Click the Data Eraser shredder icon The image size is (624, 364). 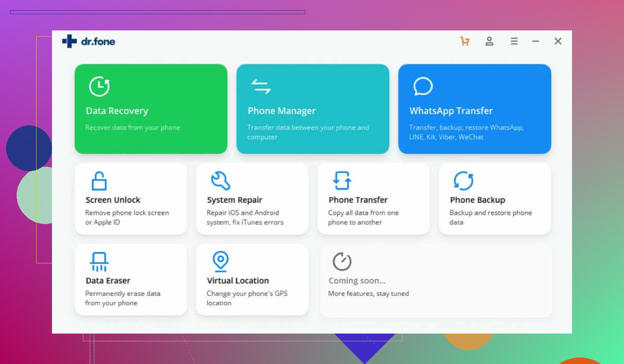(99, 262)
